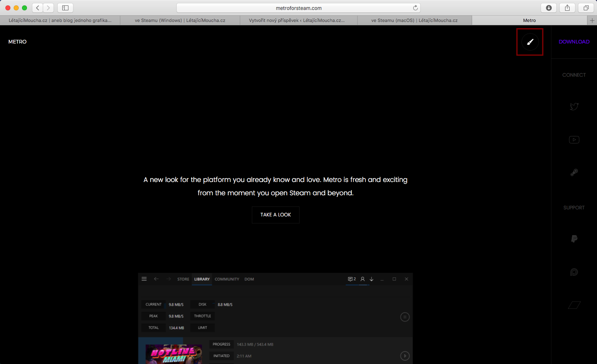Screen dimensions: 597x364
Task: Select the Metro tab
Action: 529,20
